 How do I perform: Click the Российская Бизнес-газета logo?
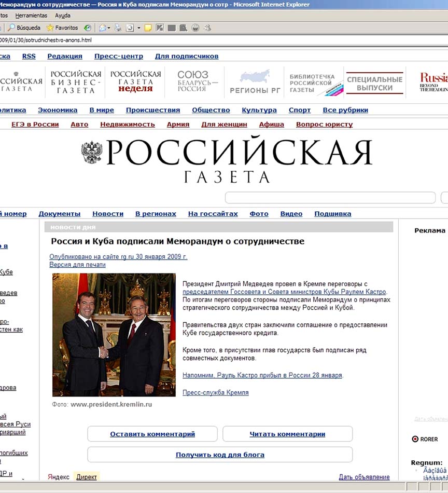[76, 82]
